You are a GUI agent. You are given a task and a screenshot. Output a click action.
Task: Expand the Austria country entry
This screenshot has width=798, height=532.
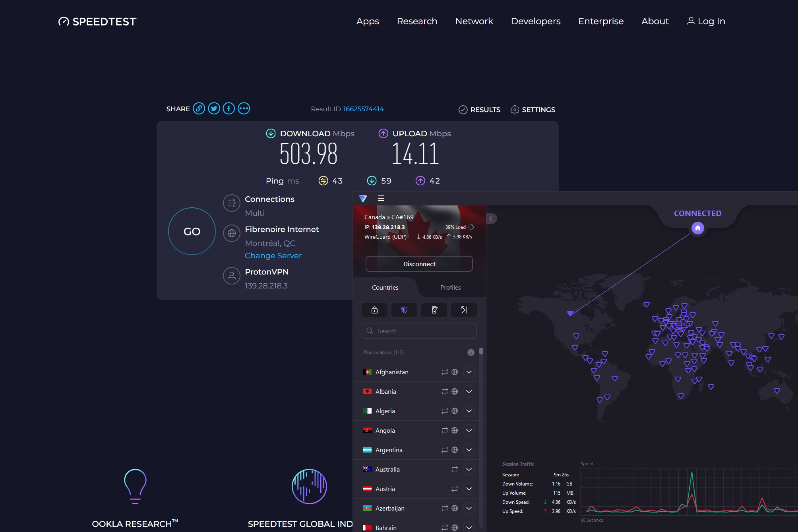pos(469,489)
